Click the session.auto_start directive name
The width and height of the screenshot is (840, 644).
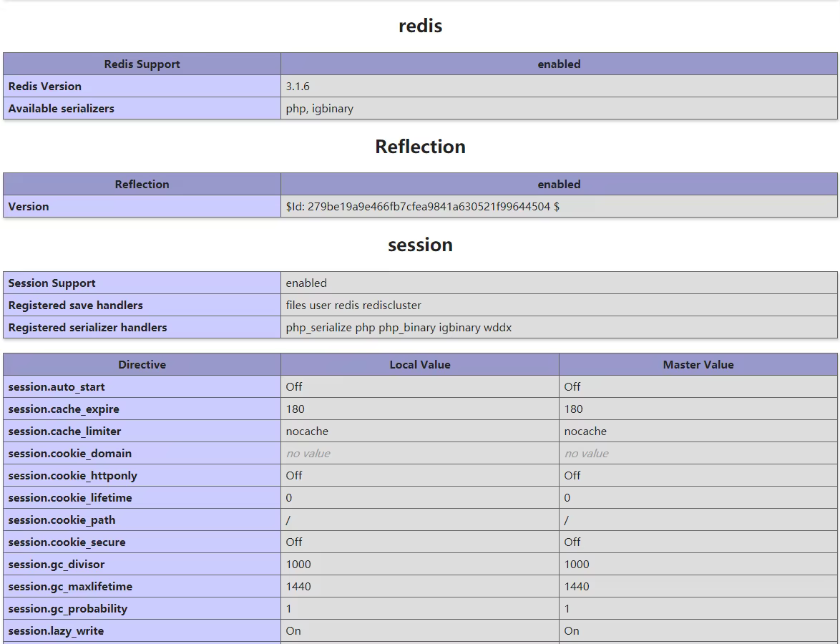(57, 387)
